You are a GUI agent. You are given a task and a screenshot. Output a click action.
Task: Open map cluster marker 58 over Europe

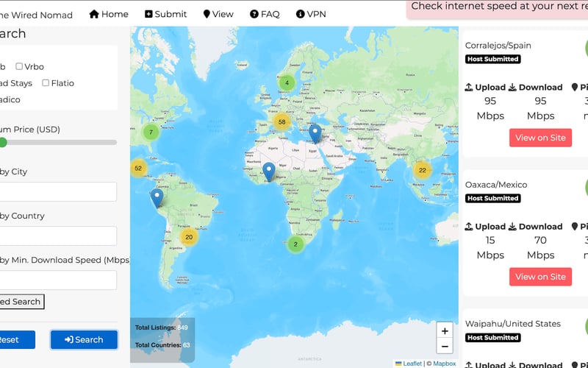tap(282, 122)
